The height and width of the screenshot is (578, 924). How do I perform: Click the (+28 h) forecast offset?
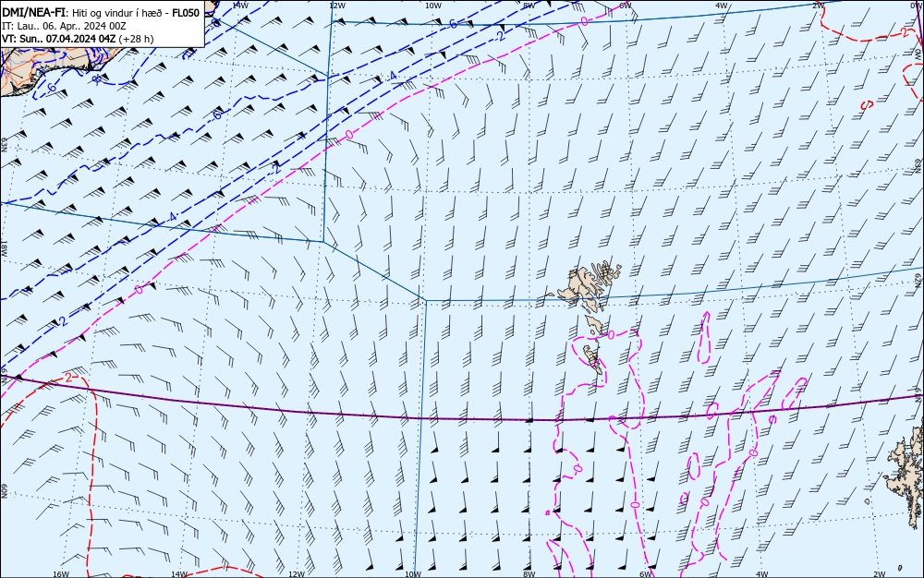136,39
